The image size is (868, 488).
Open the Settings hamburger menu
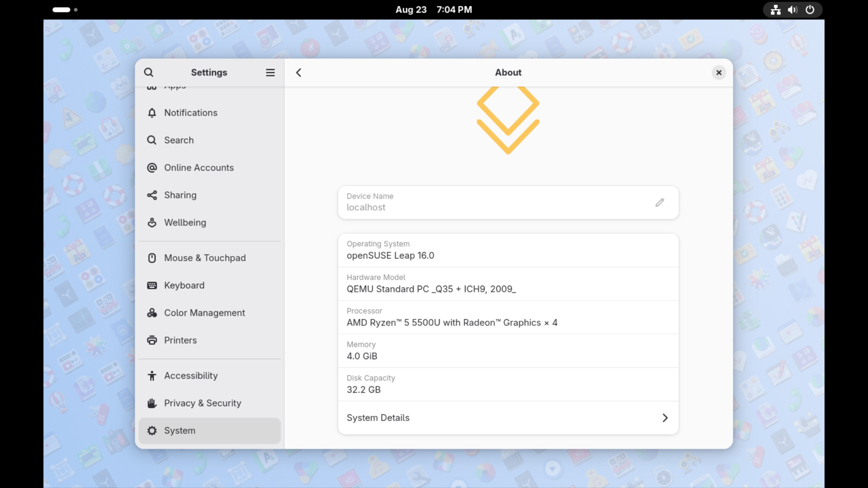[x=270, y=72]
